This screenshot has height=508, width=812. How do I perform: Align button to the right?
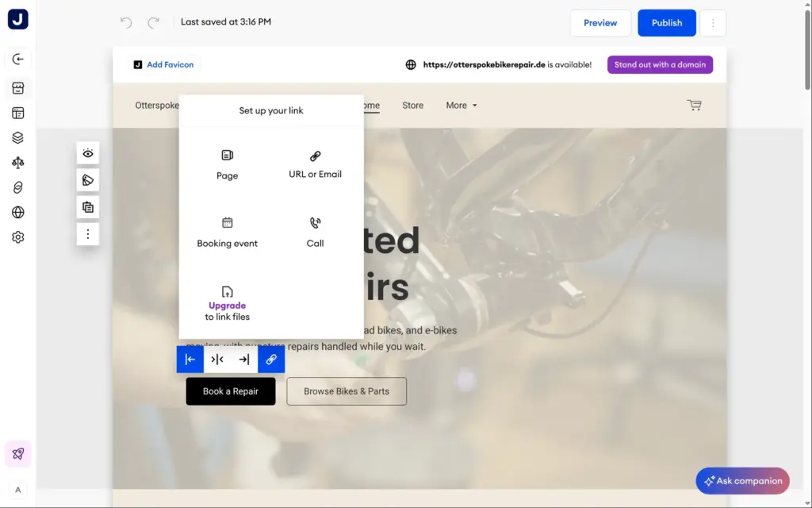(244, 360)
